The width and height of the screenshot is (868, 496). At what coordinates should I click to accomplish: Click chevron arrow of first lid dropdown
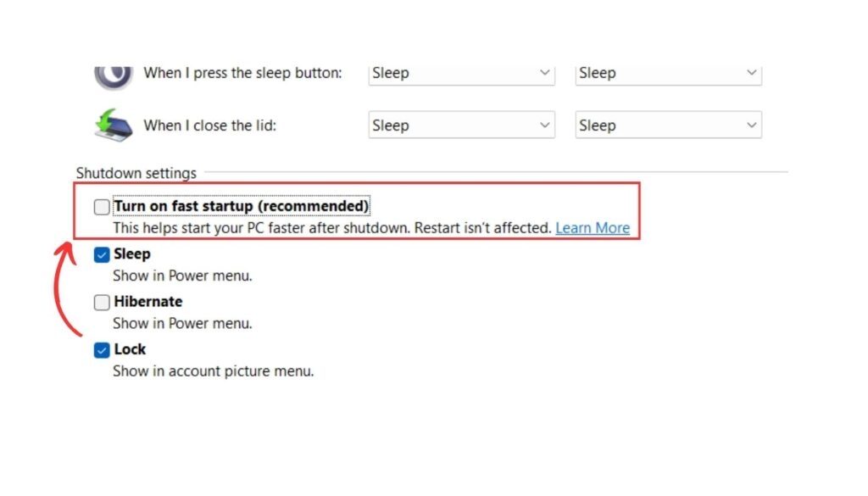[545, 125]
